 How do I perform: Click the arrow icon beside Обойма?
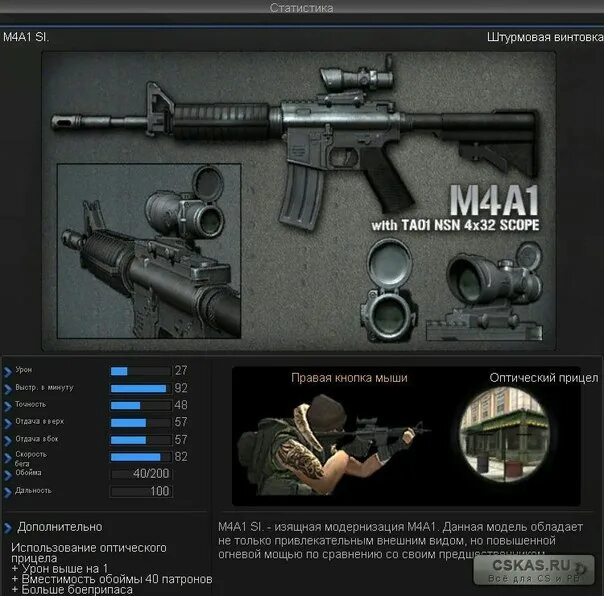click(x=8, y=475)
